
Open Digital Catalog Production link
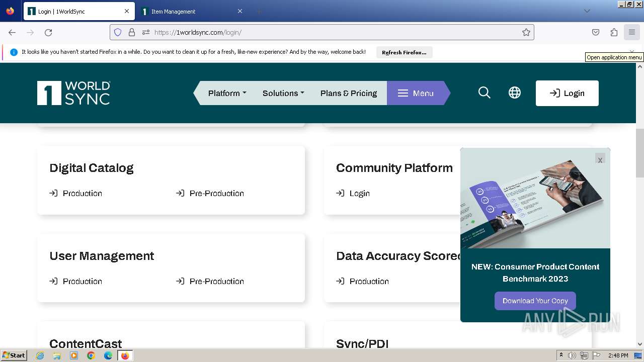[x=76, y=193]
